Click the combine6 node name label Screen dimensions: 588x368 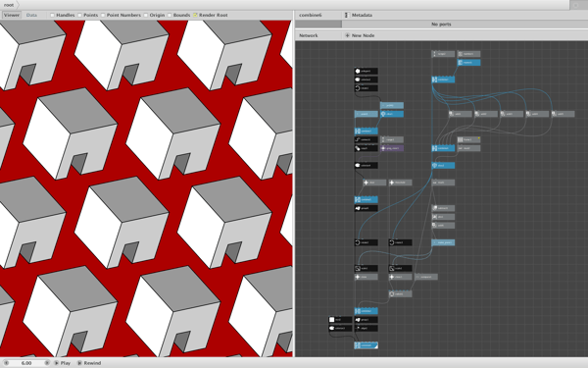click(x=311, y=15)
